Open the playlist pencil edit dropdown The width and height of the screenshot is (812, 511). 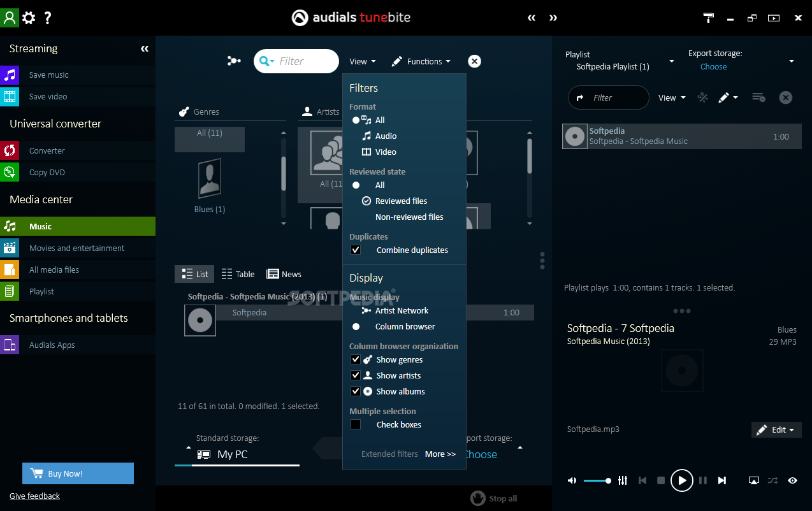(728, 98)
